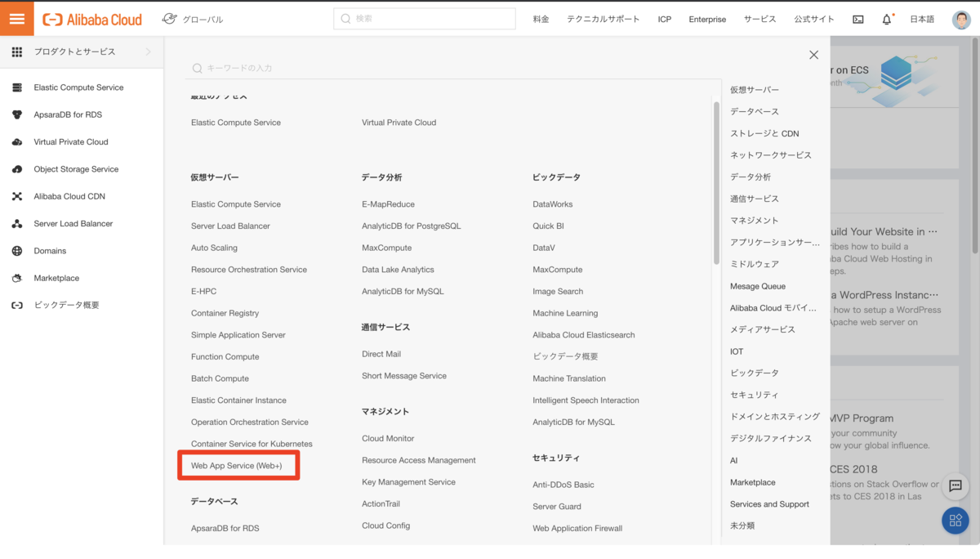Open Web Application Firewall
Viewport: 980px width, 559px height.
coord(577,528)
